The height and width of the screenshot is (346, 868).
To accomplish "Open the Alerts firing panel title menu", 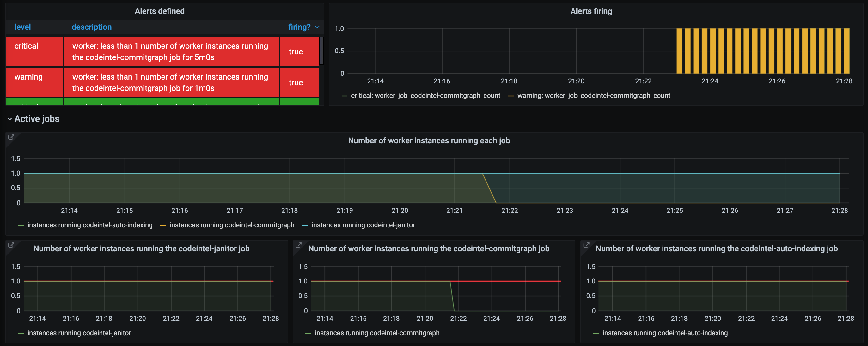I will point(591,11).
